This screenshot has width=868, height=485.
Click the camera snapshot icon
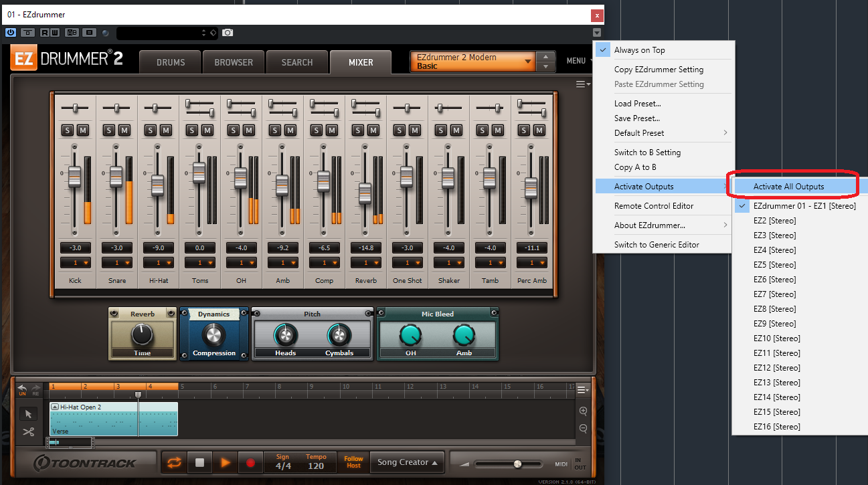pyautogui.click(x=228, y=32)
